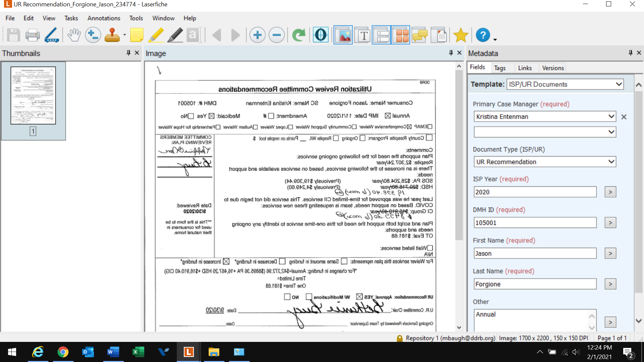Select page 1 thumbnail
This screenshot has height=362, width=644.
click(x=33, y=96)
